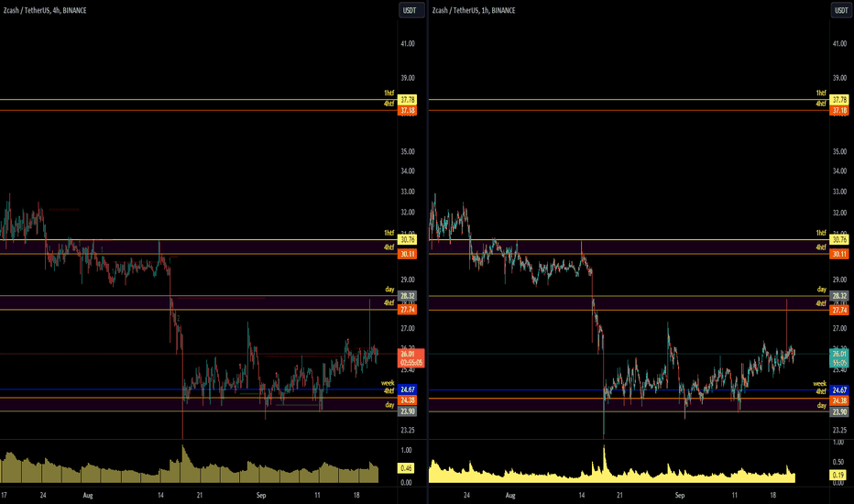The image size is (854, 504).
Task: Click the 33.00 price axis tick on 1h chart
Action: point(839,192)
